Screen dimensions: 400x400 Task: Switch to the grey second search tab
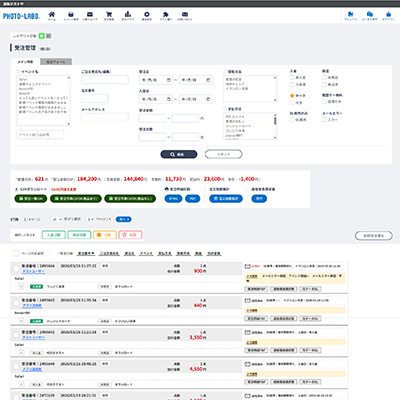56,62
